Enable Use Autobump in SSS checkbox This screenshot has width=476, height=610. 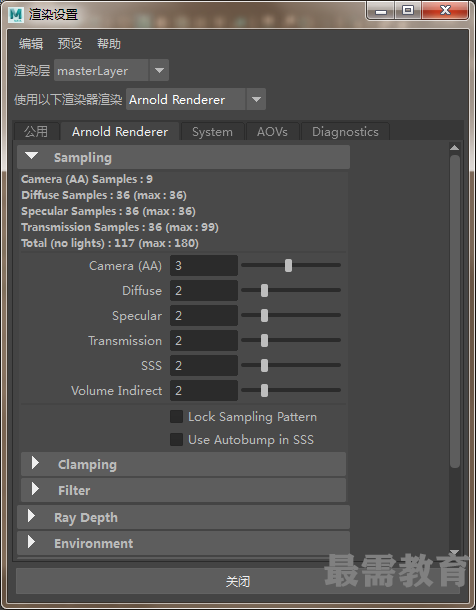(177, 440)
